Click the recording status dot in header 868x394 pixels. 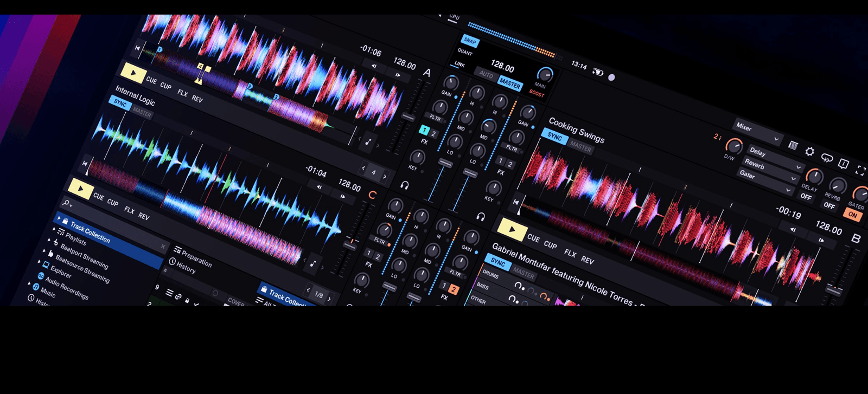click(x=611, y=77)
